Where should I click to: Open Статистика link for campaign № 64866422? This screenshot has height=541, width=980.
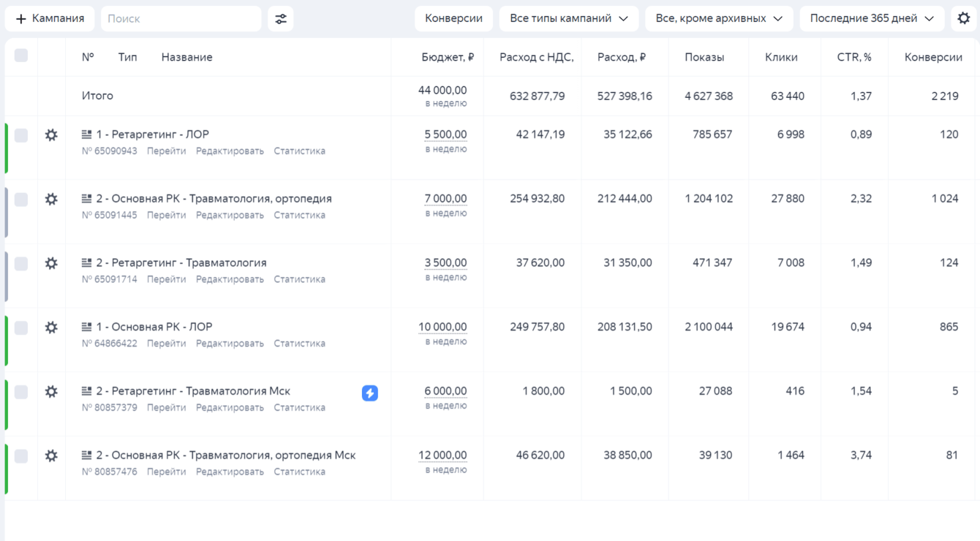point(299,344)
